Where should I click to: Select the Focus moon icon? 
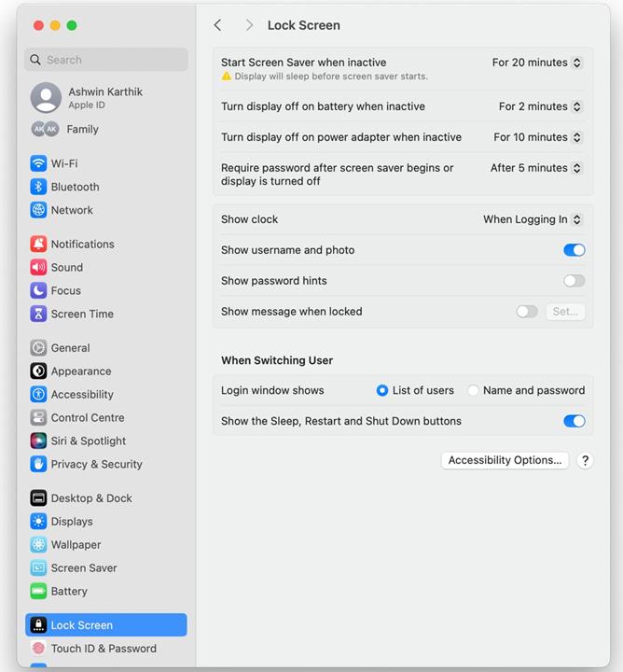pos(38,290)
